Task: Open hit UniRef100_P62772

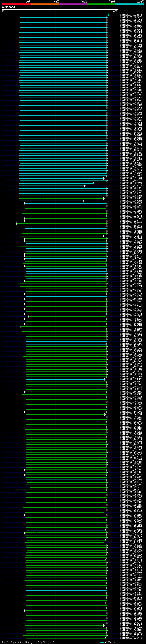Action: 131,17
